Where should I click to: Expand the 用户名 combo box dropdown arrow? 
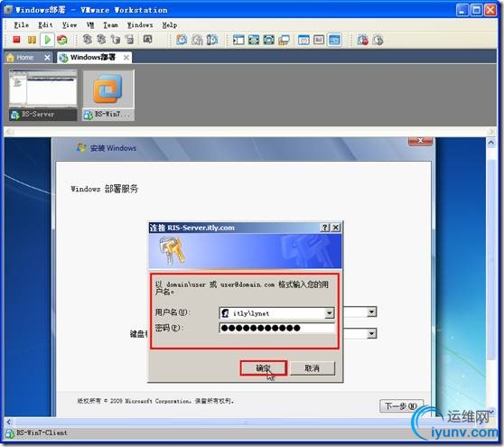329,313
